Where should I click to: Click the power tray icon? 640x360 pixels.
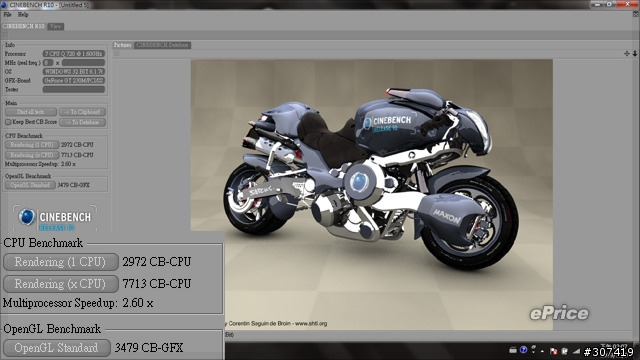tap(565, 351)
